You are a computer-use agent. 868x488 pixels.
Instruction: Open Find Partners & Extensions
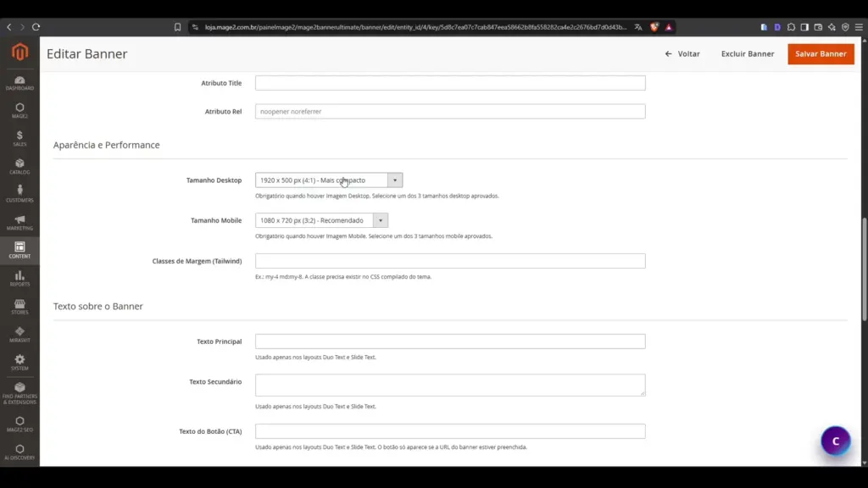pos(19,393)
